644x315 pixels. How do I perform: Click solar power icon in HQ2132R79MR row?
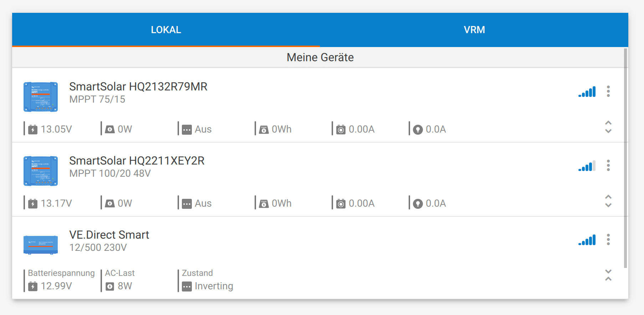[110, 129]
